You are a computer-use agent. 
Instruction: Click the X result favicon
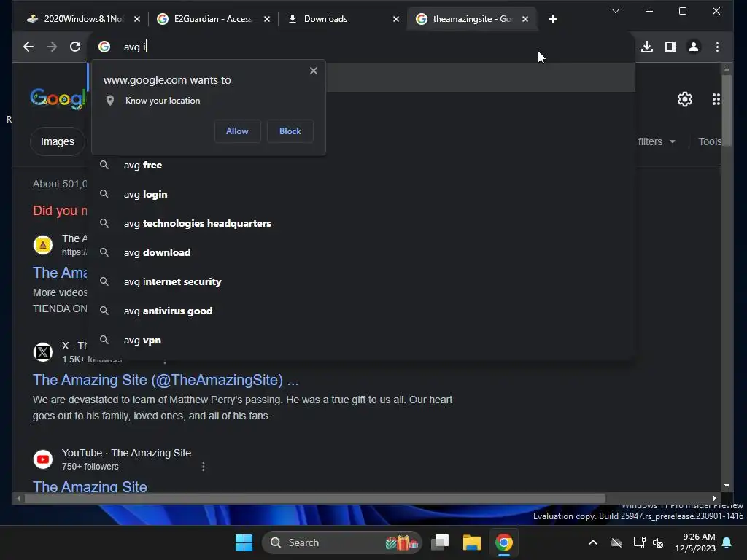[43, 352]
